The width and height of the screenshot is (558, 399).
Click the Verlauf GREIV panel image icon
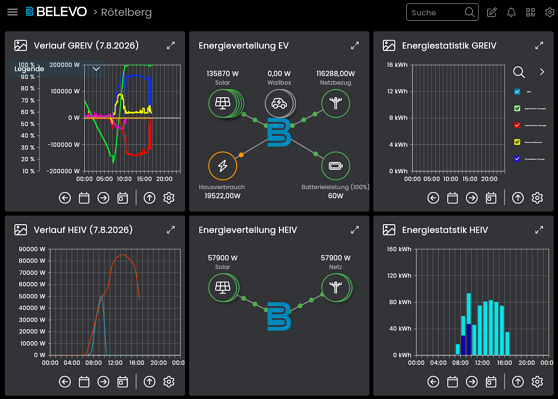[20, 46]
